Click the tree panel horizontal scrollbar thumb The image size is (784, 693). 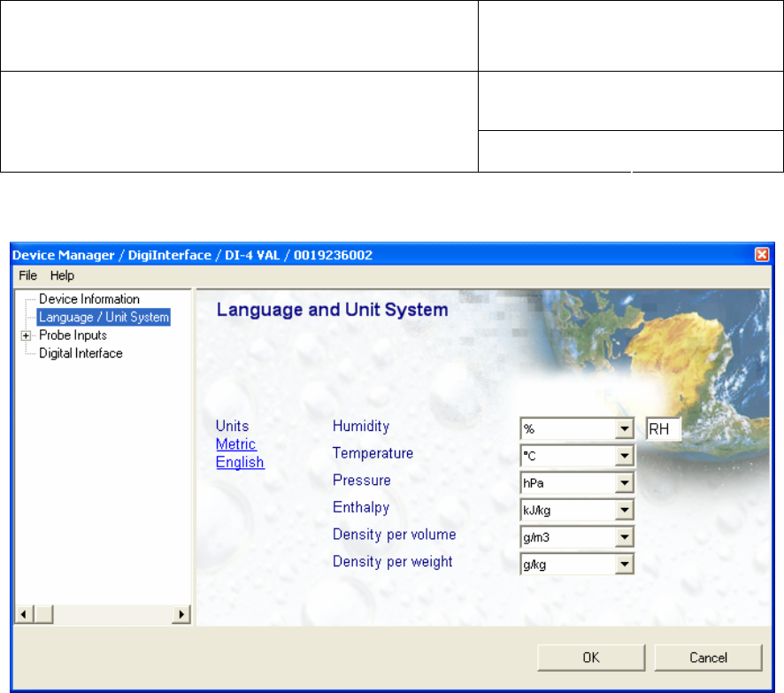44,614
